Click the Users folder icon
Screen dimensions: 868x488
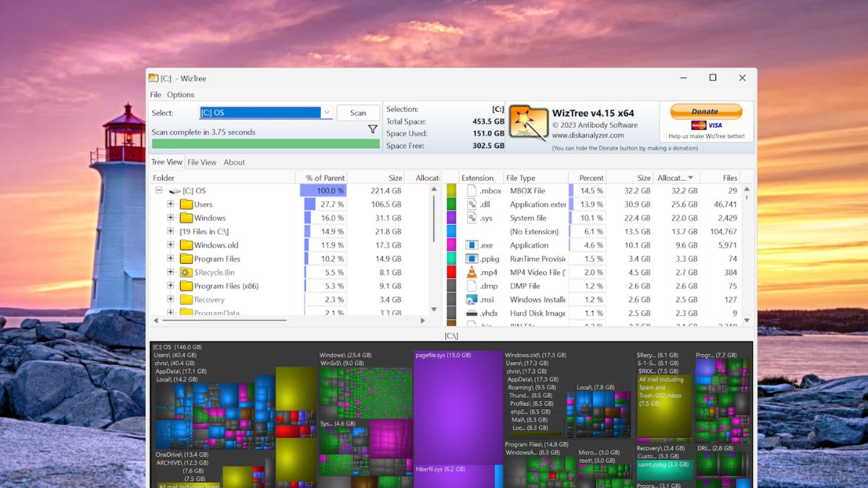(x=186, y=205)
